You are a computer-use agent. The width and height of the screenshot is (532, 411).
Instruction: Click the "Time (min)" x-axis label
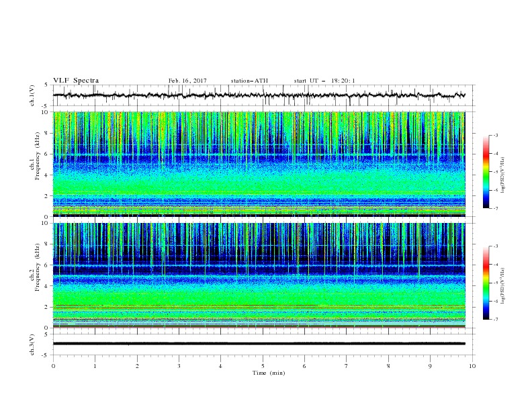269,373
